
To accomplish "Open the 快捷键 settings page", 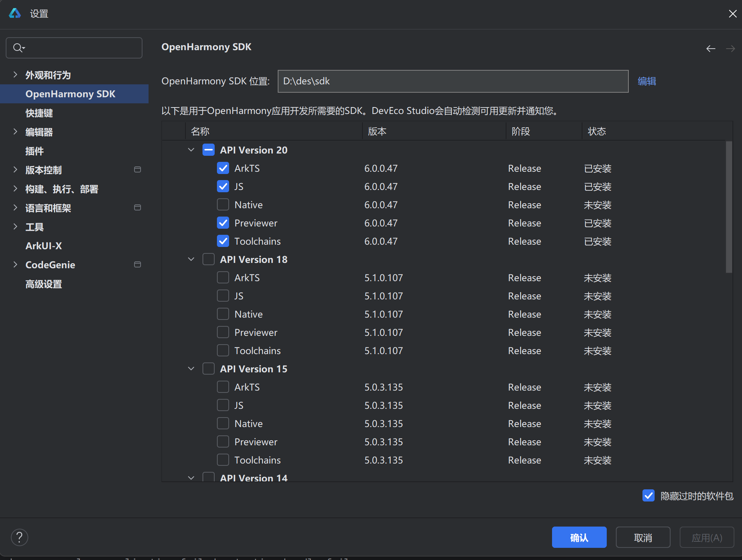I will 39,113.
